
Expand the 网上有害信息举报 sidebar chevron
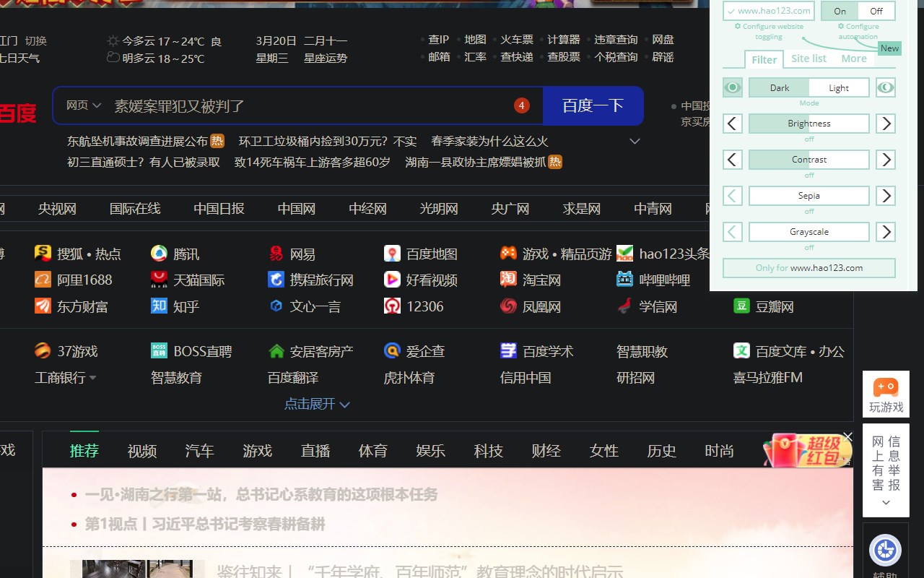(x=886, y=503)
